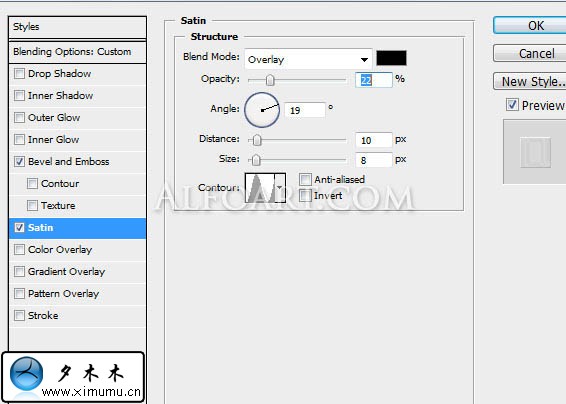Toggle the Anti-aliased checkbox
Screen dimensions: 566x404
305,179
